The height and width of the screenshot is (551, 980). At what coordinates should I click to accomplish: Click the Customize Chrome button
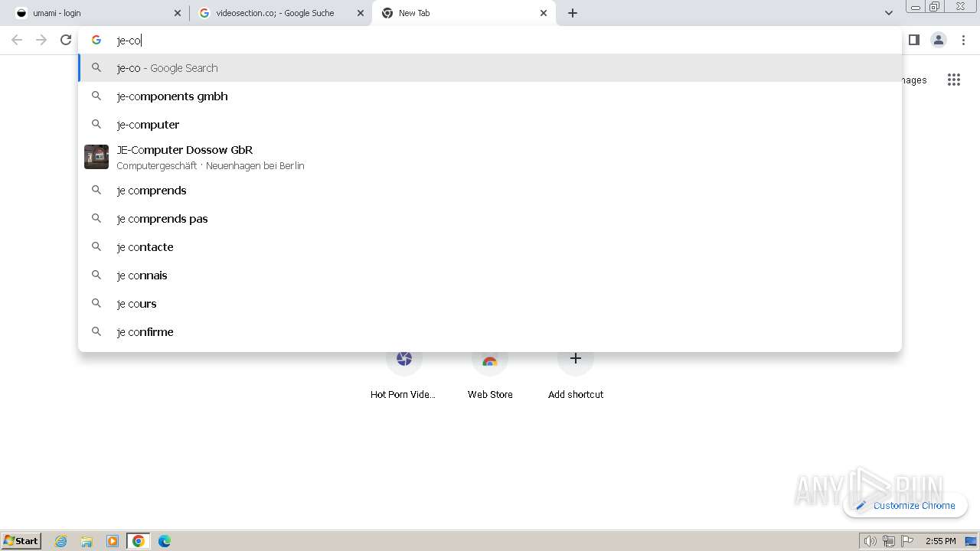tap(906, 505)
